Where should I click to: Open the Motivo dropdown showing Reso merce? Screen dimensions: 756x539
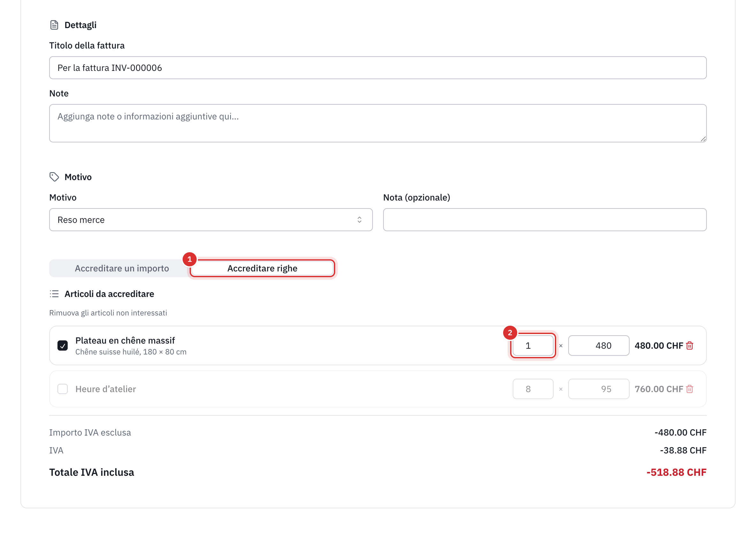click(x=211, y=220)
